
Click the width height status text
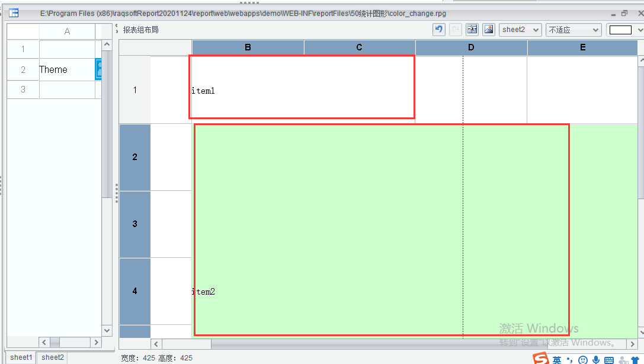click(x=156, y=358)
